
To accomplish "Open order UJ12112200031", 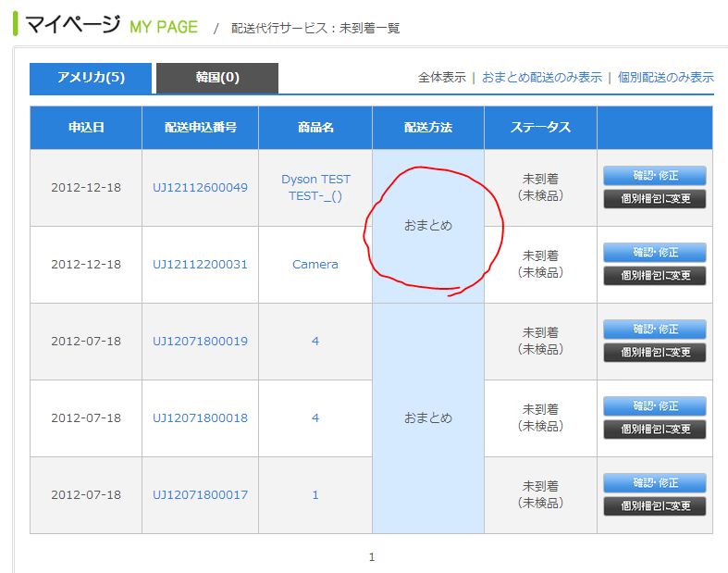I will [200, 265].
